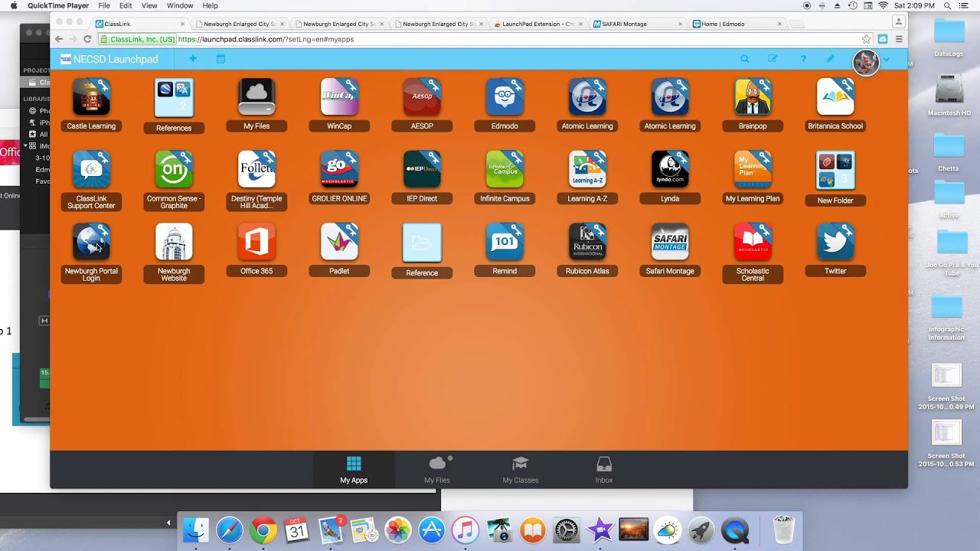The image size is (980, 551).
Task: Open My Learning Plan app
Action: tap(753, 169)
